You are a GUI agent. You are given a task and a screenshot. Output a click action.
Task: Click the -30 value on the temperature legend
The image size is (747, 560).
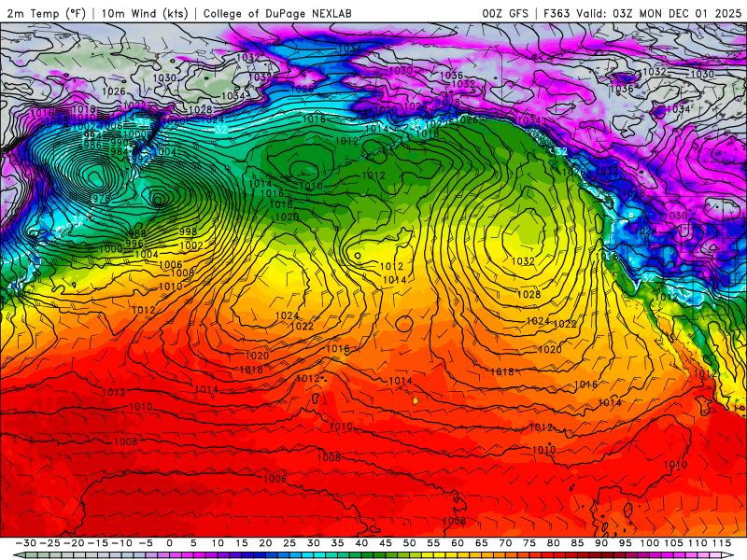[26, 543]
